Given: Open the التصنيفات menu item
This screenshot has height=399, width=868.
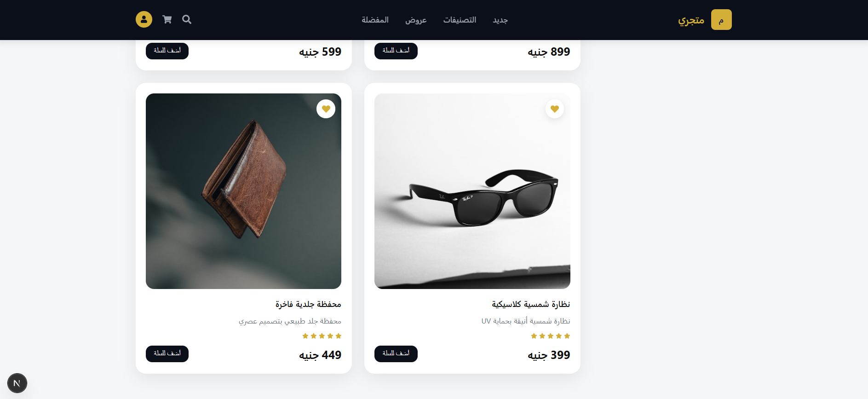Looking at the screenshot, I should pos(460,20).
